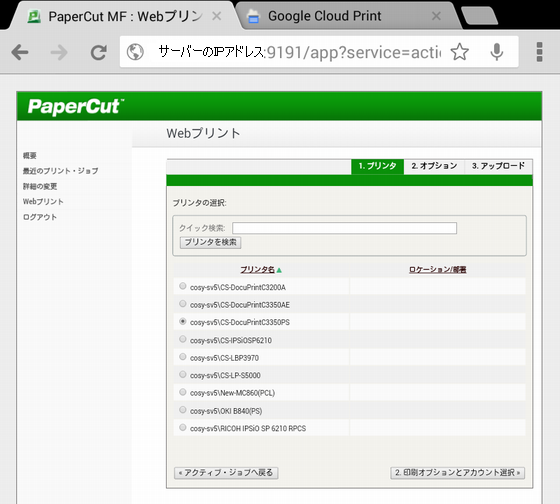Screen dimensions: 560x504
Task: Select radio for OKI B840(PS) printer
Action: tap(182, 410)
